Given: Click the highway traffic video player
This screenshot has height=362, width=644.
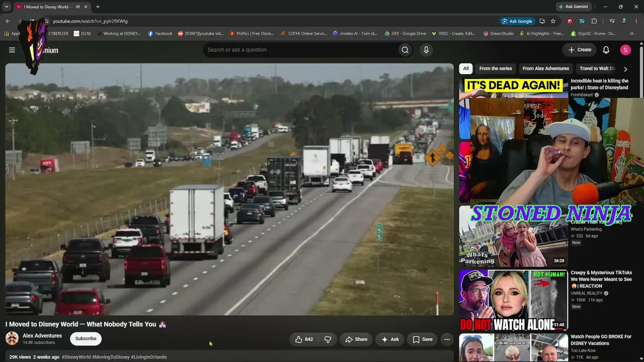Looking at the screenshot, I should 229,190.
